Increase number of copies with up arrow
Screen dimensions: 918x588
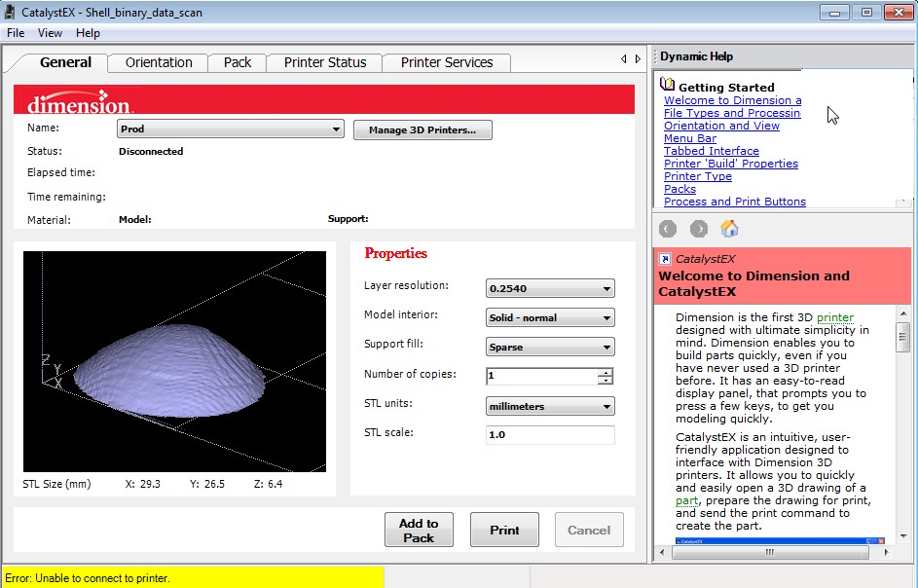point(606,372)
